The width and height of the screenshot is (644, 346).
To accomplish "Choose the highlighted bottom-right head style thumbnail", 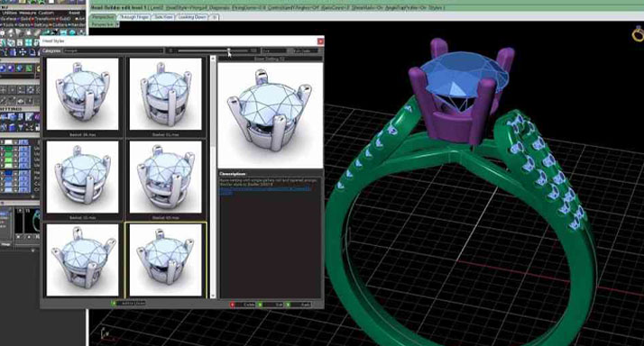I will (166, 259).
